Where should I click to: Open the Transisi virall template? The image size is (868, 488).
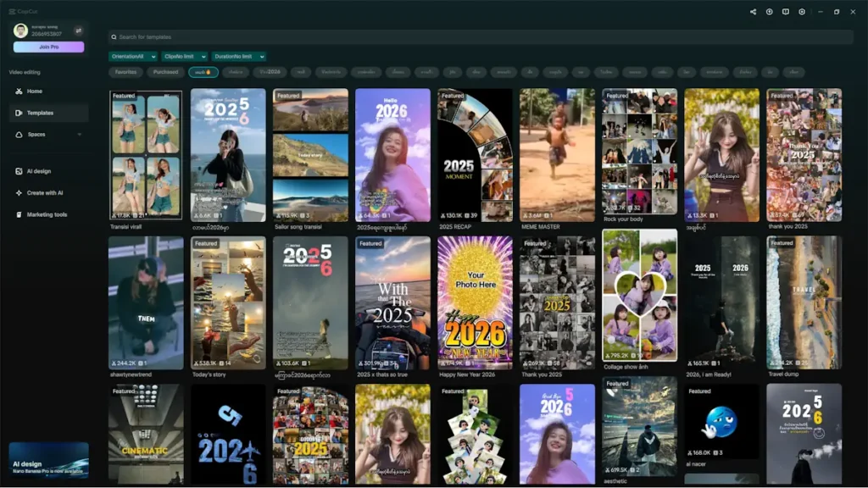click(x=146, y=155)
